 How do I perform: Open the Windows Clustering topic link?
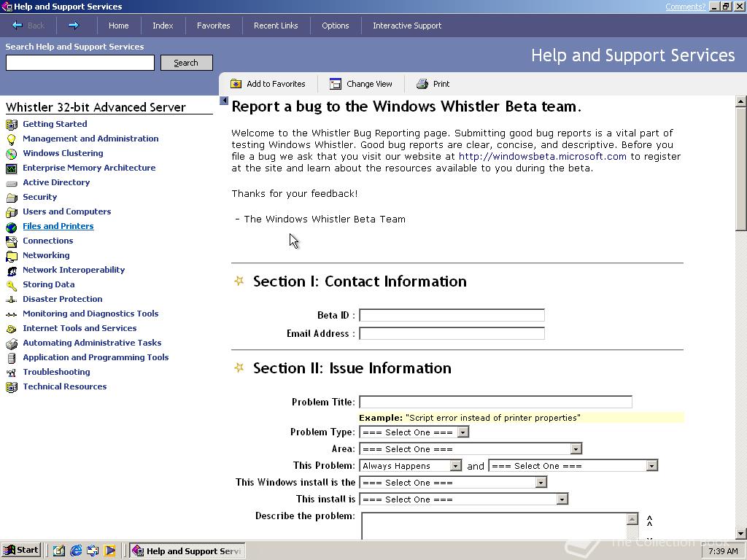coord(63,153)
